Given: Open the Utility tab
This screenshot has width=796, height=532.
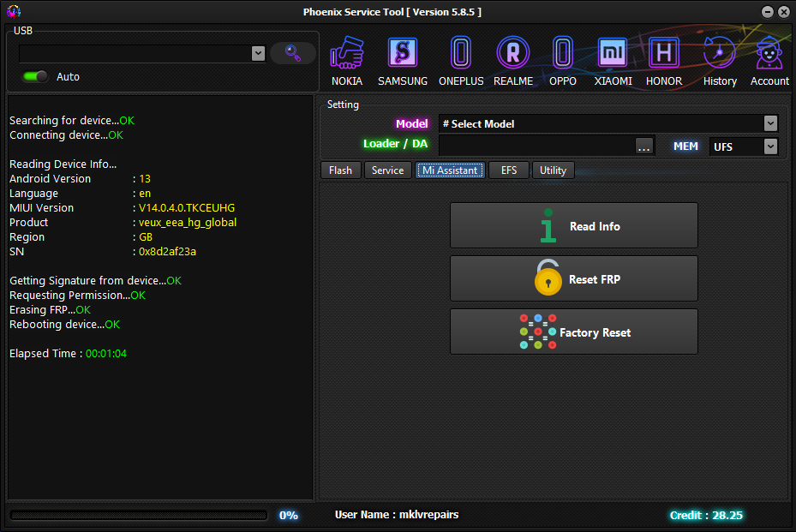Looking at the screenshot, I should click(x=553, y=170).
